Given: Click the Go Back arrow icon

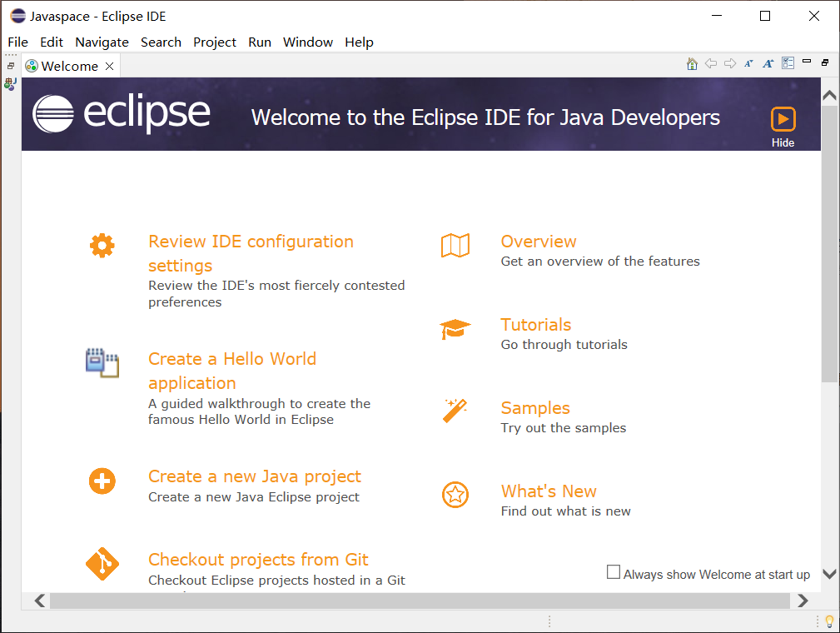Looking at the screenshot, I should (x=709, y=62).
